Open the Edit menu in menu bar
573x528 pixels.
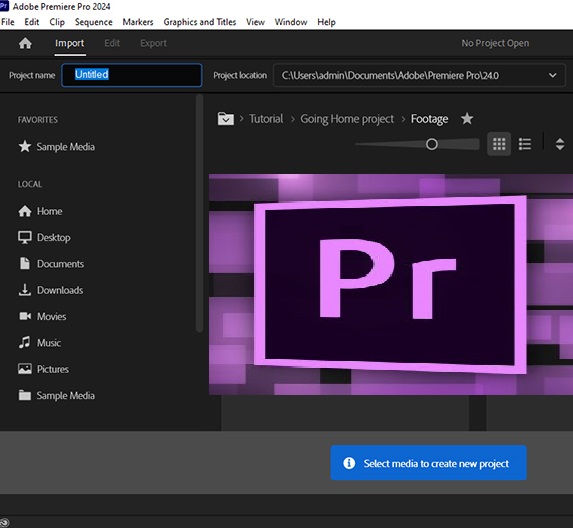(32, 22)
